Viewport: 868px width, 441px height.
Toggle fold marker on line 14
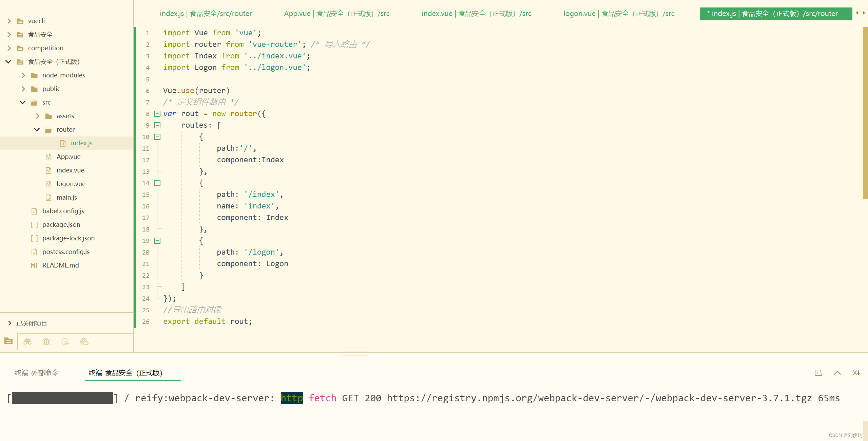point(157,183)
